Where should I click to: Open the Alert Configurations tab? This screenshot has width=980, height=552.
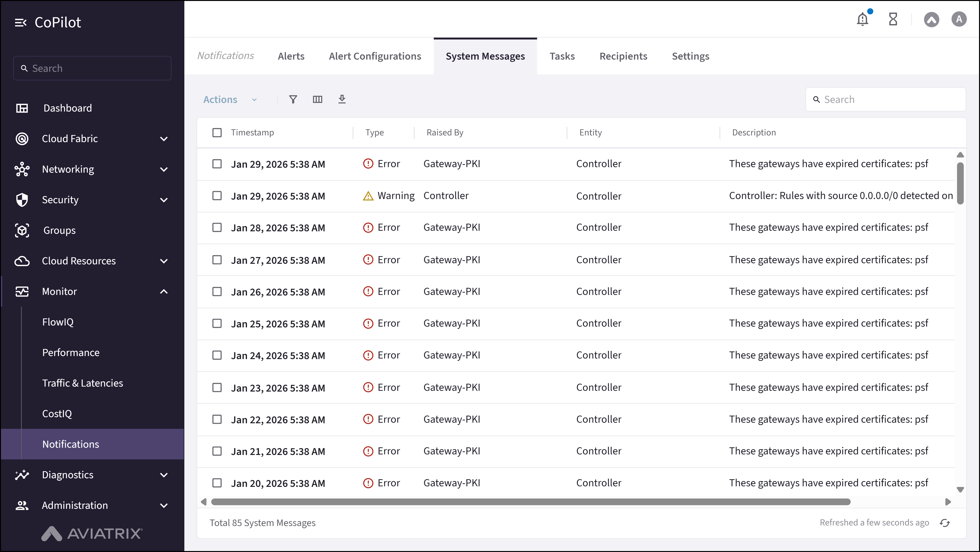(375, 56)
